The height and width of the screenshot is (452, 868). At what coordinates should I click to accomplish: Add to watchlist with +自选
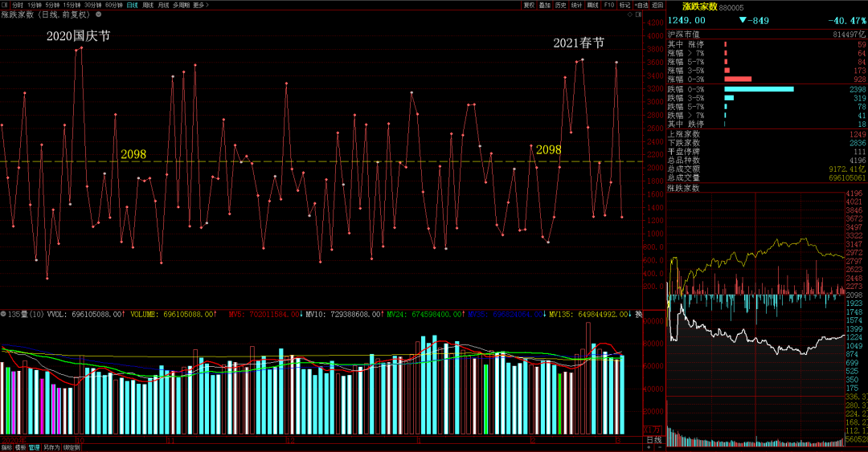click(641, 5)
